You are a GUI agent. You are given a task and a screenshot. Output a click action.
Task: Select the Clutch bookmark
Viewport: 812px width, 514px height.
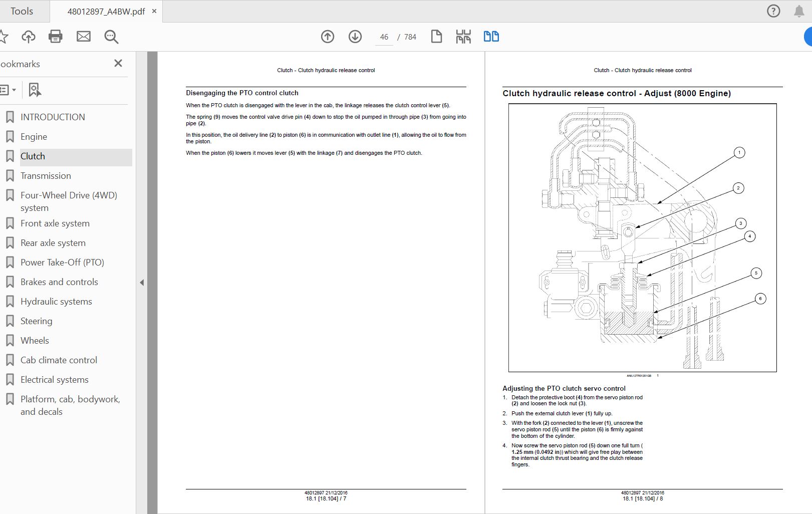coord(33,156)
